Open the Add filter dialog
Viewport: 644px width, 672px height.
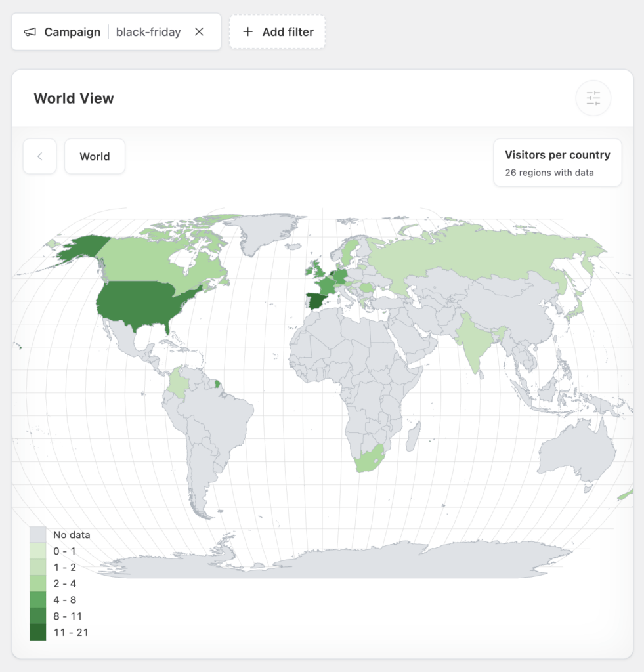coord(277,31)
